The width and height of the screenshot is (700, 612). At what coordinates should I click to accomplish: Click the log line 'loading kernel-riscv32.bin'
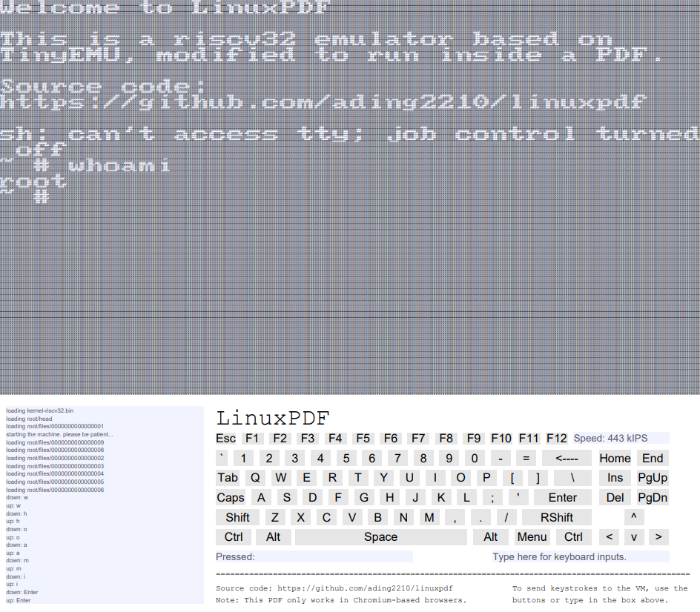40,410
